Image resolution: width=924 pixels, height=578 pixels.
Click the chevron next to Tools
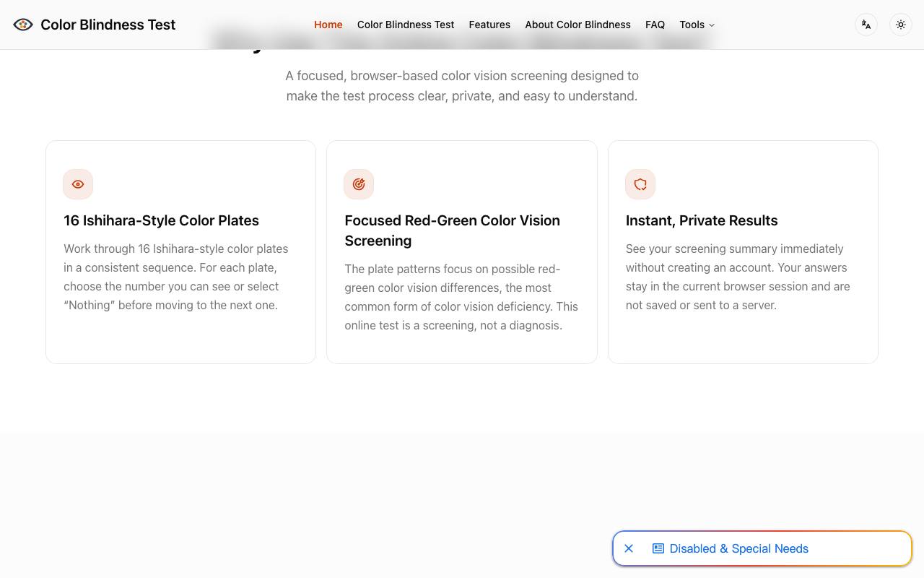click(712, 25)
